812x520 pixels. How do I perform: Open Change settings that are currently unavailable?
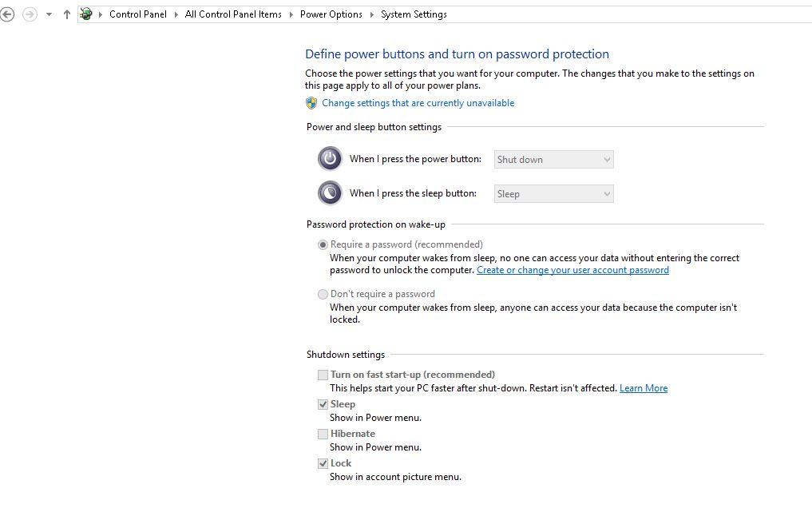pyautogui.click(x=418, y=103)
